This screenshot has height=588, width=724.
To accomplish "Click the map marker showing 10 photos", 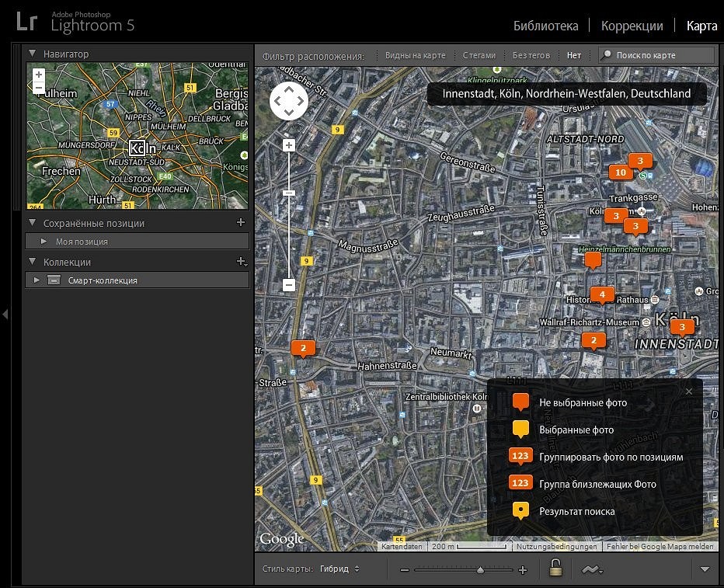I will coord(620,172).
